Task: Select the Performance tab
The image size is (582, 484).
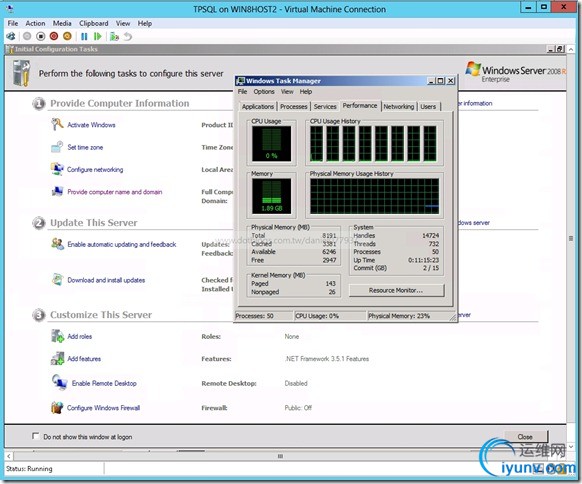Action: click(360, 106)
